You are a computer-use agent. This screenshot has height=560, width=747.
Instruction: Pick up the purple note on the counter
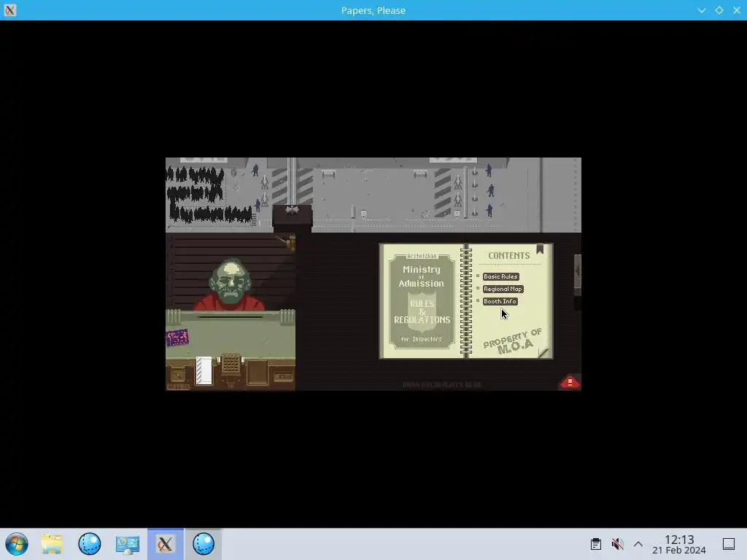click(177, 338)
